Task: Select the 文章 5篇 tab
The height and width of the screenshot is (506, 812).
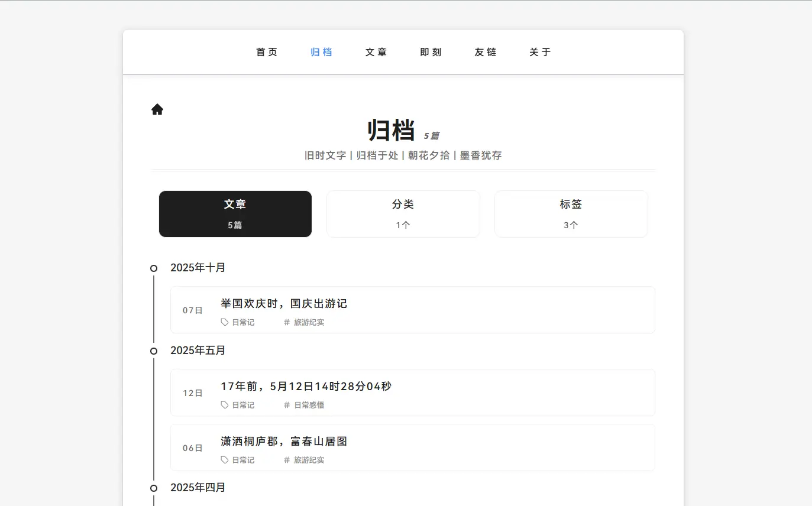Action: pos(235,214)
